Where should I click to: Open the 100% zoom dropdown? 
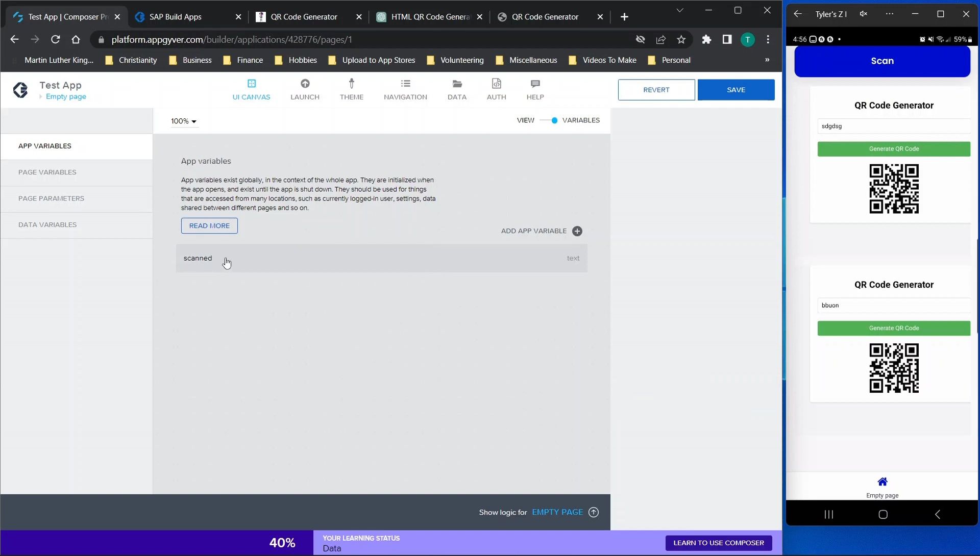pos(184,121)
